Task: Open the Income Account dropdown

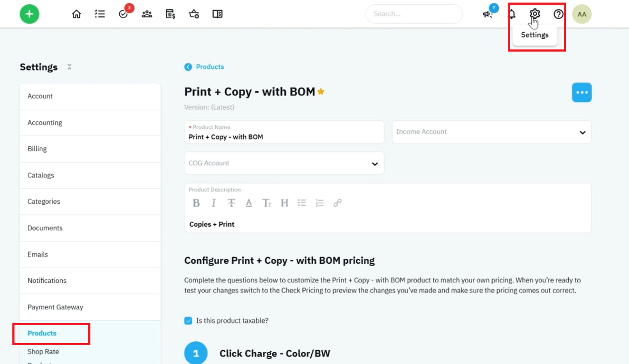Action: pyautogui.click(x=492, y=132)
